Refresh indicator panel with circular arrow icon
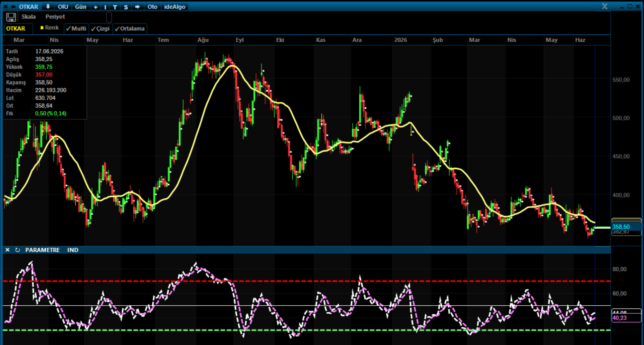 [x=17, y=250]
